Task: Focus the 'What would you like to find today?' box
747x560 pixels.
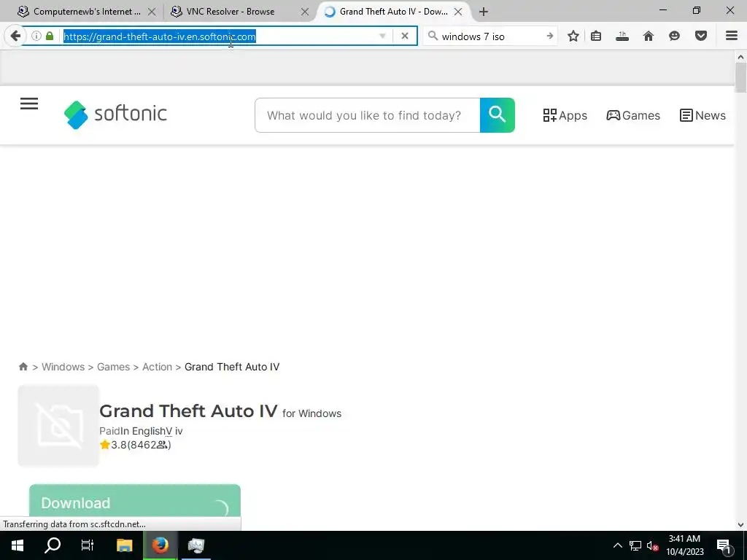Action: (x=368, y=115)
